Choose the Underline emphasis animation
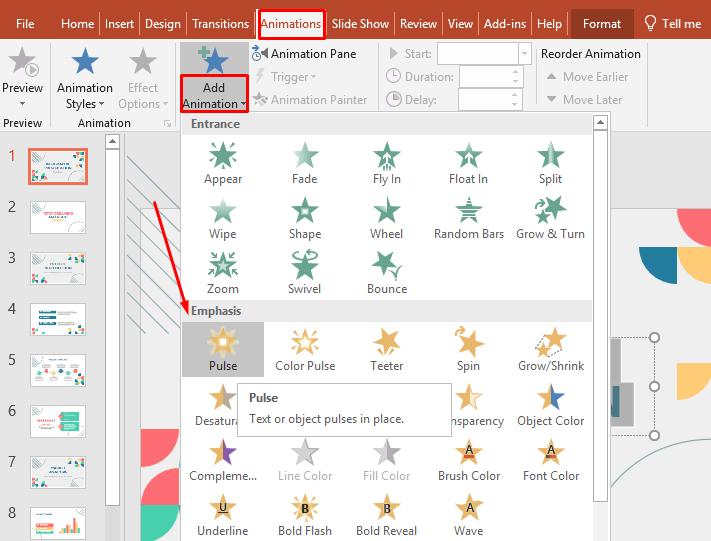 [x=223, y=515]
